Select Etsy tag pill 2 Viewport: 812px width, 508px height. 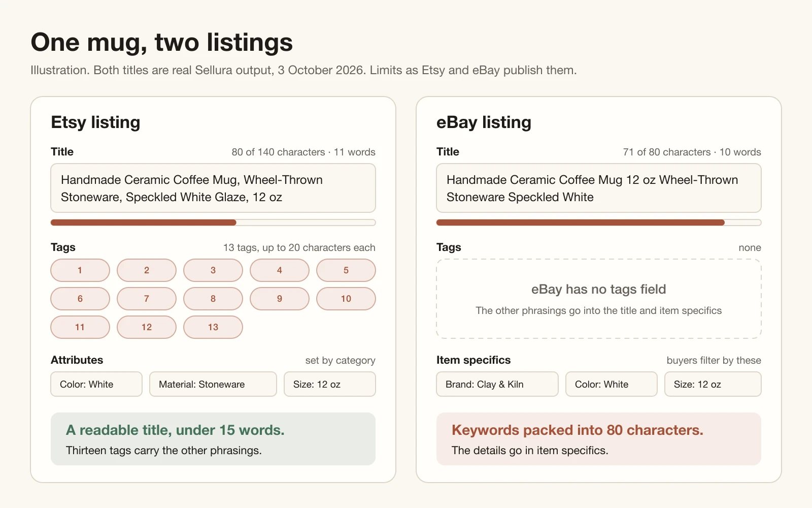[147, 270]
